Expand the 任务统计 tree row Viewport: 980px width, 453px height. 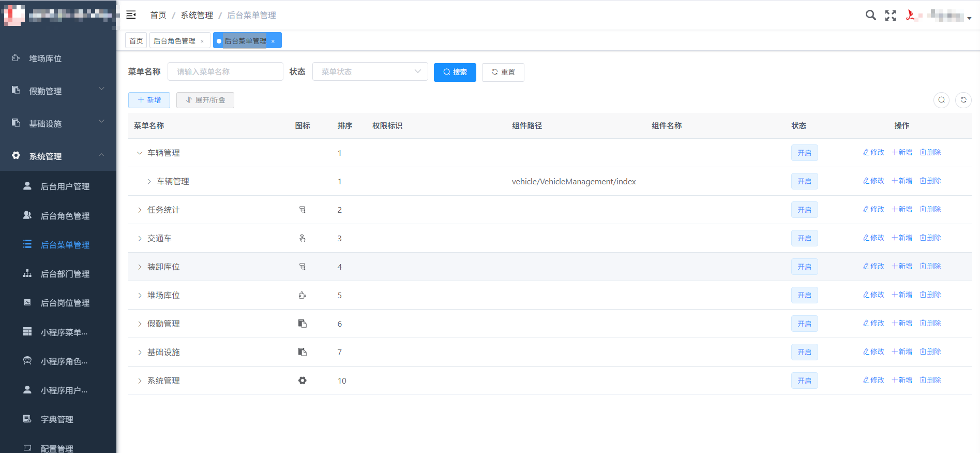click(140, 210)
